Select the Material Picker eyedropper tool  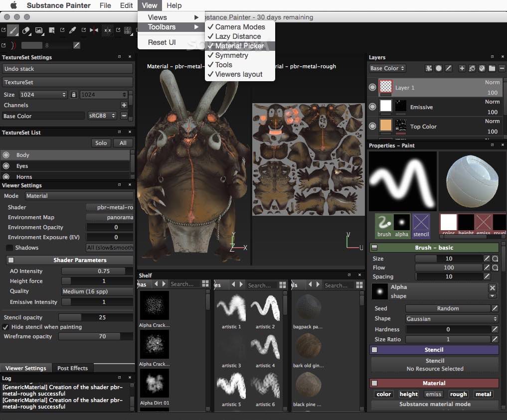pos(73,30)
